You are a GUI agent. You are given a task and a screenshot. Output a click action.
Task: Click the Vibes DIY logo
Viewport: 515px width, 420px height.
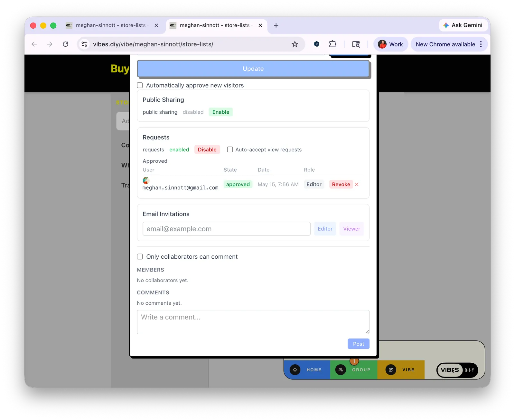tap(457, 370)
